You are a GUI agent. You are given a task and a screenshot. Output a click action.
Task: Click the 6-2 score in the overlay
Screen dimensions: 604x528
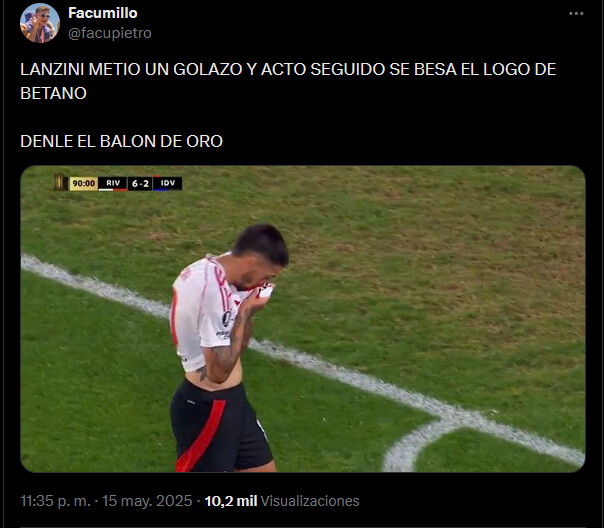pos(140,184)
